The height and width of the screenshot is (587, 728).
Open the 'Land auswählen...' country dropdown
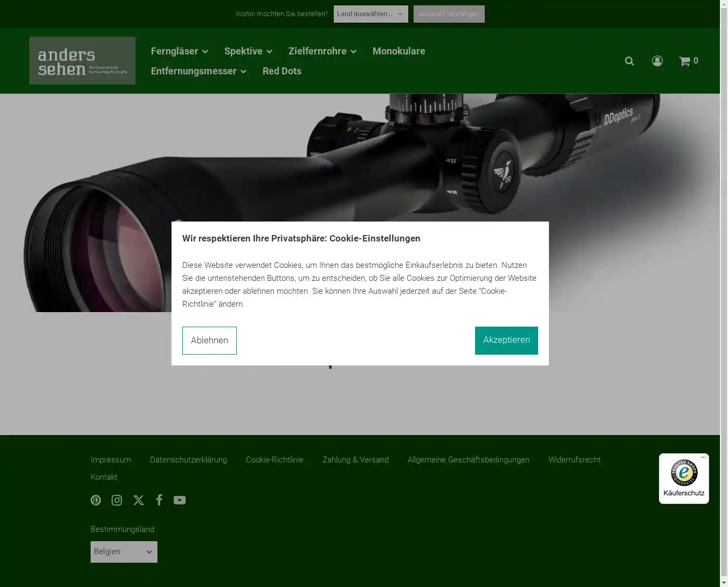click(x=370, y=14)
